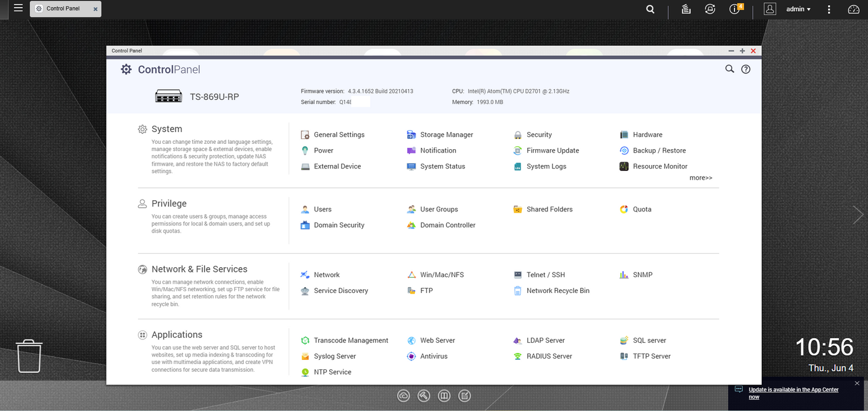Open External Device settings

[x=331, y=166]
